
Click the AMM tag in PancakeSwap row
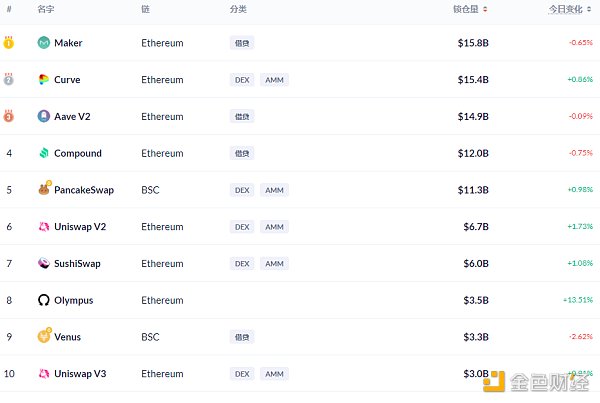pos(274,190)
